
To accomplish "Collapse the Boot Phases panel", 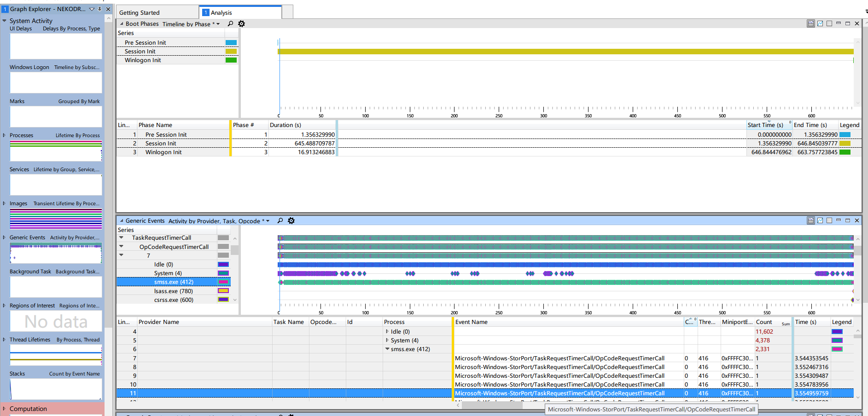I will click(x=122, y=24).
